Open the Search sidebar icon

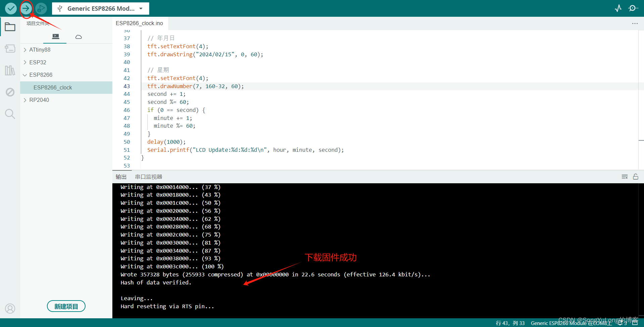point(10,114)
